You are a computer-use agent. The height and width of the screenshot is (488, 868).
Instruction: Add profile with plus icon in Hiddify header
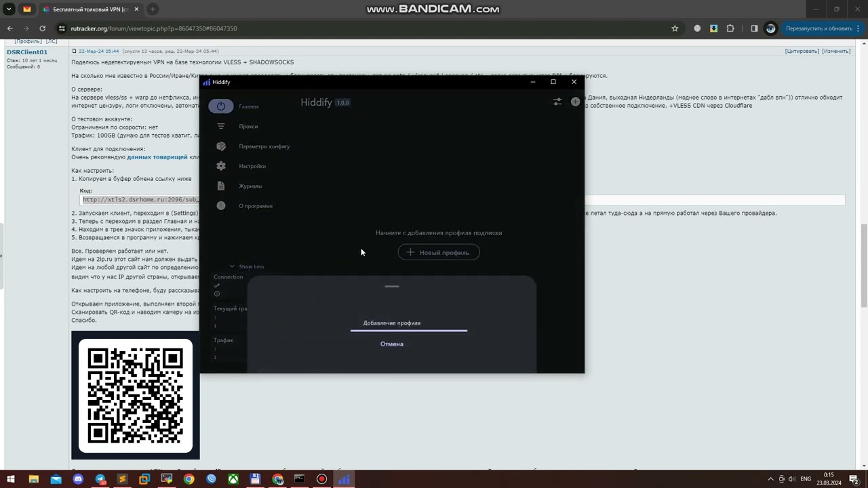575,102
